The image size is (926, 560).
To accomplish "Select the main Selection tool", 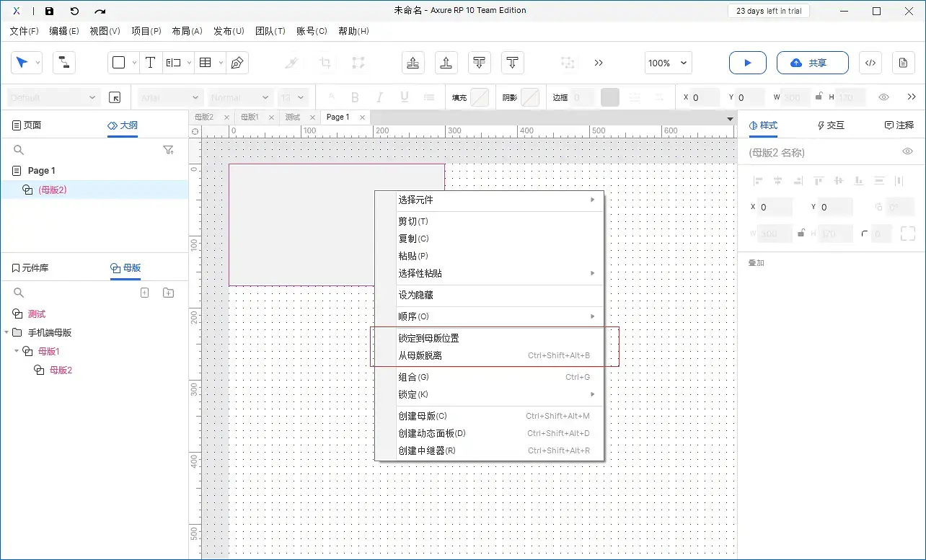I will point(22,63).
